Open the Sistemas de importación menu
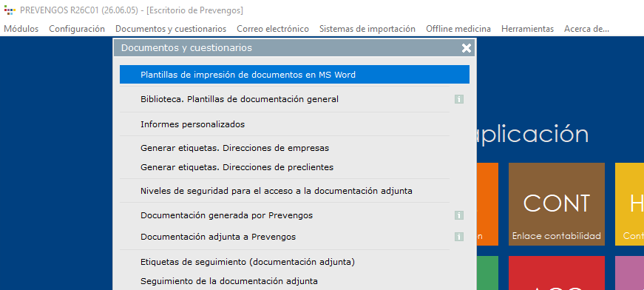Viewport: 644px width, 290px height. pyautogui.click(x=367, y=29)
